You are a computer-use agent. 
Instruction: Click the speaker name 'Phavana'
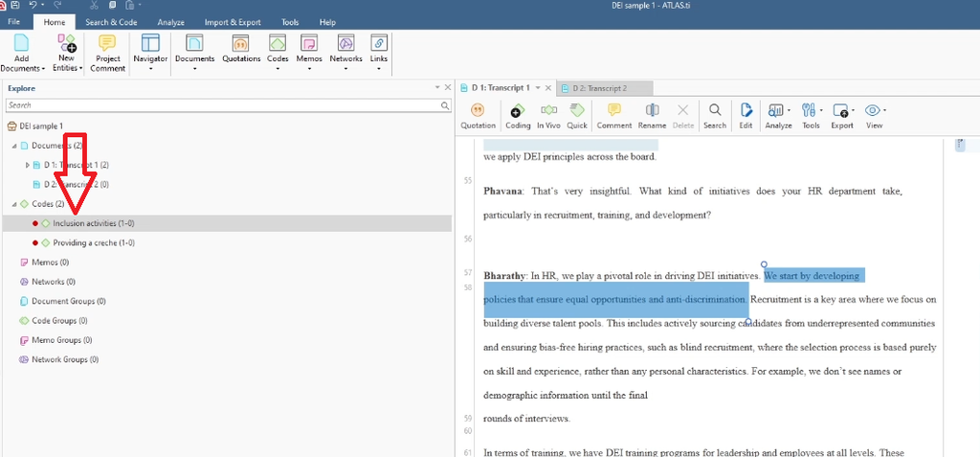coord(503,191)
